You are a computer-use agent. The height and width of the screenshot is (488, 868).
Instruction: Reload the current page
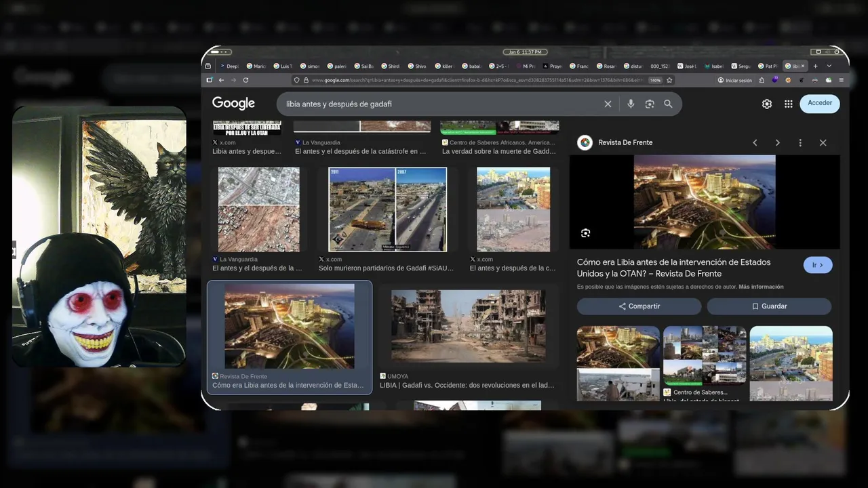pyautogui.click(x=245, y=80)
